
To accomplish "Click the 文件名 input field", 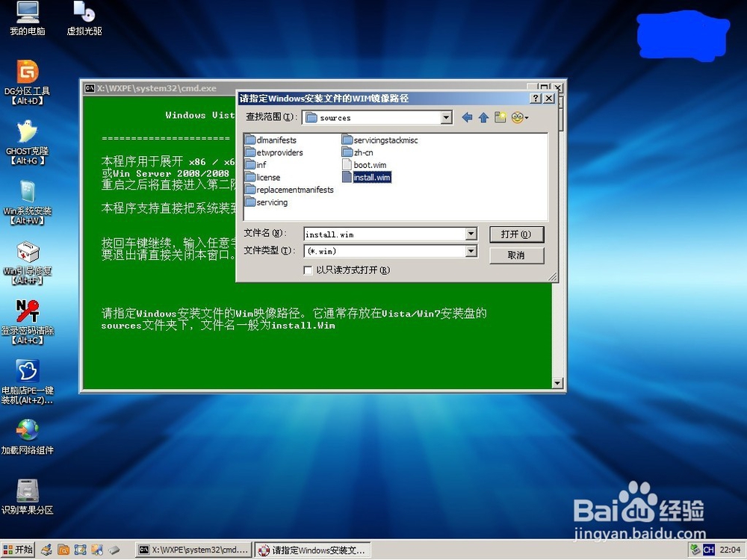I will click(385, 234).
